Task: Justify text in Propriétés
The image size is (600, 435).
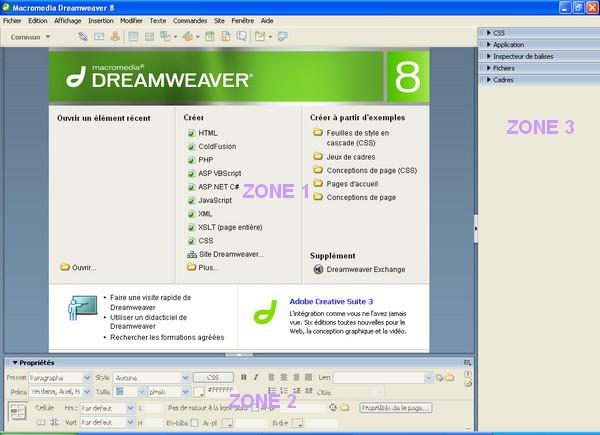Action: [x=308, y=377]
